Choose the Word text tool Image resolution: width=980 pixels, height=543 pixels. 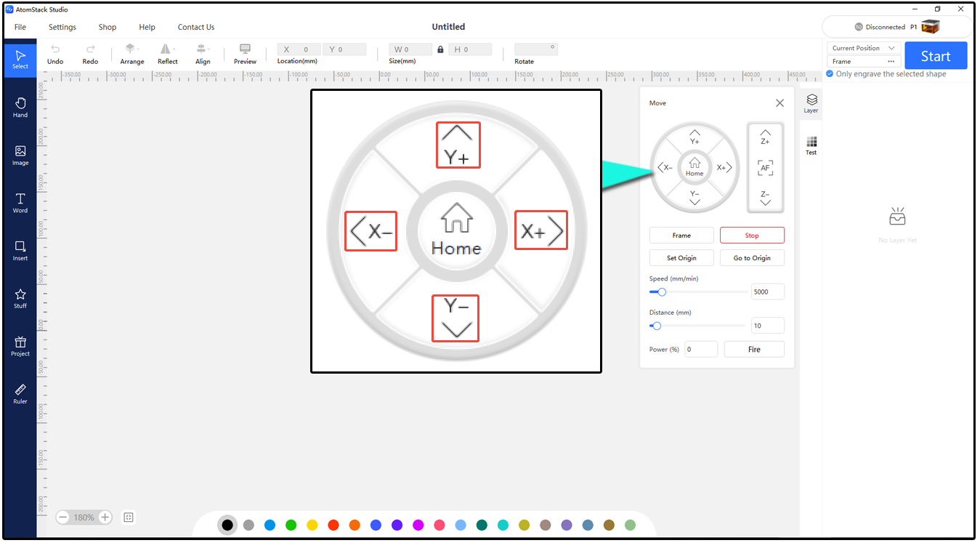point(20,203)
